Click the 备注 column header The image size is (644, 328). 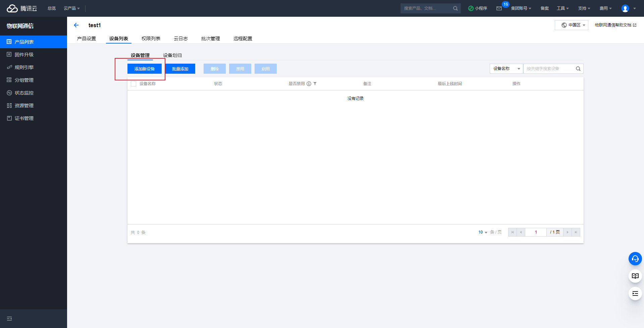click(367, 84)
